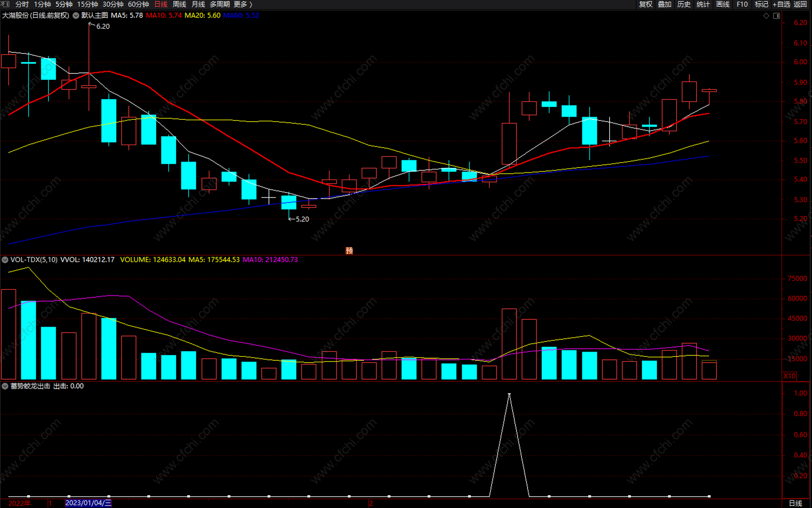Expand the 默认主图 indicator dropdown
The height and width of the screenshot is (508, 812).
(76, 15)
